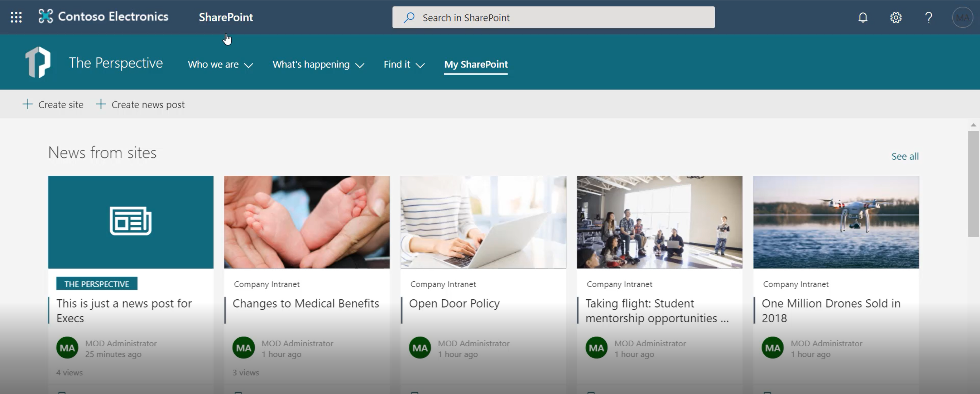Click Create site button

pos(53,104)
